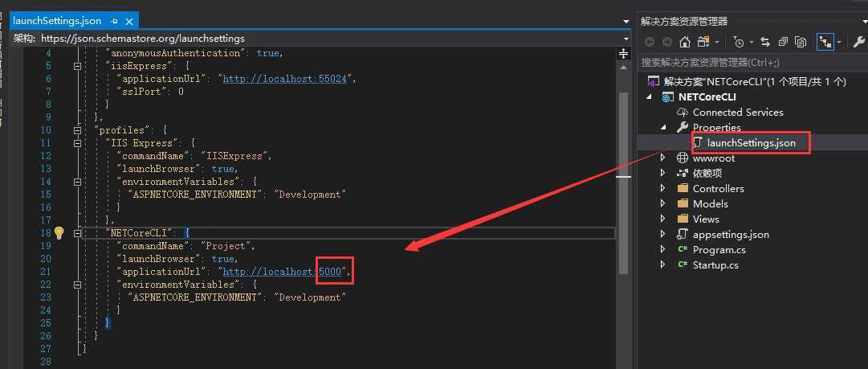Click the Back navigation icon in Solution Explorer
The height and width of the screenshot is (369, 868).
pos(650,42)
